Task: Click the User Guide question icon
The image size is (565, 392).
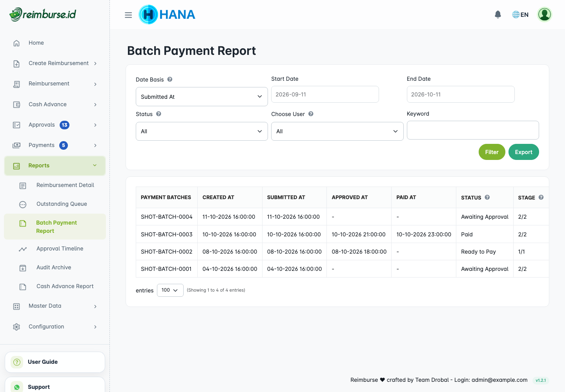Action: click(17, 362)
